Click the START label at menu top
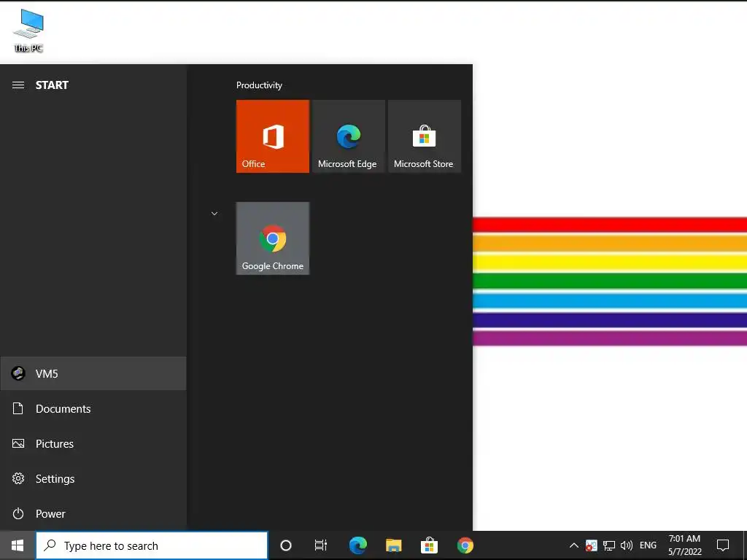The image size is (747, 560). click(x=52, y=85)
